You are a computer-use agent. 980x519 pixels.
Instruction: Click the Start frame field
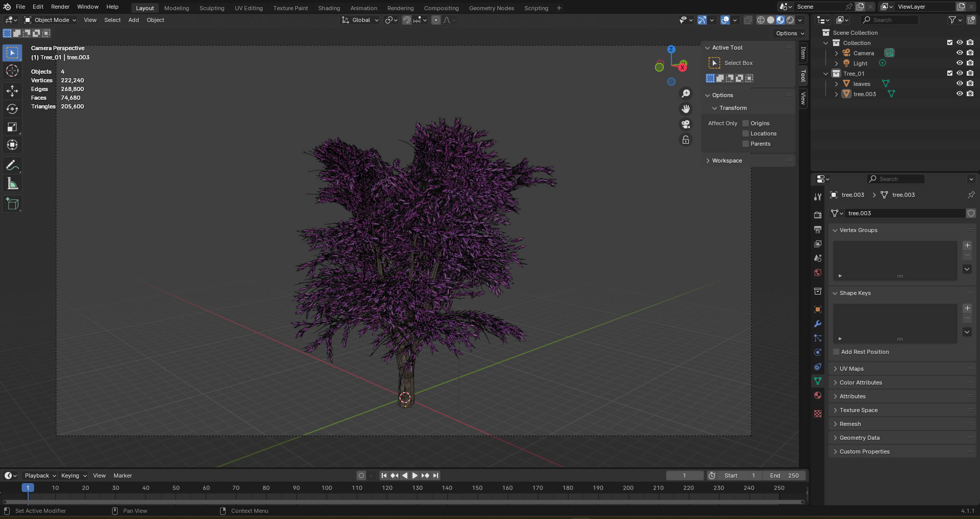click(739, 476)
